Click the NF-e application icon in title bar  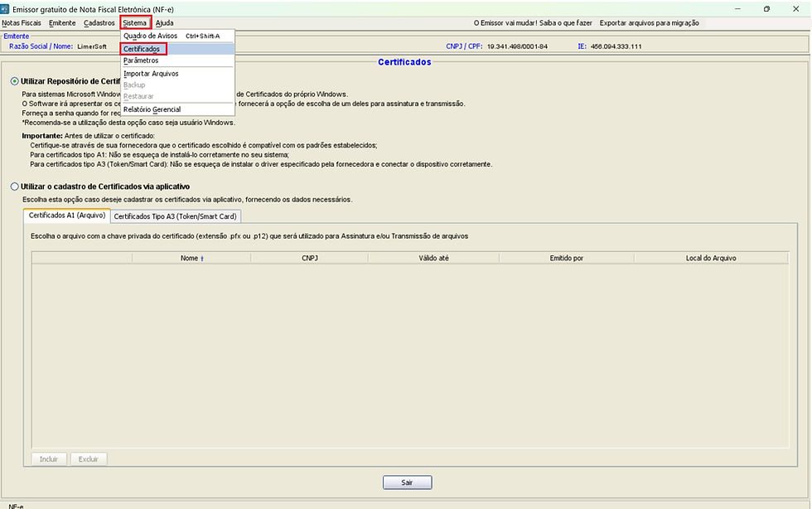[5, 9]
